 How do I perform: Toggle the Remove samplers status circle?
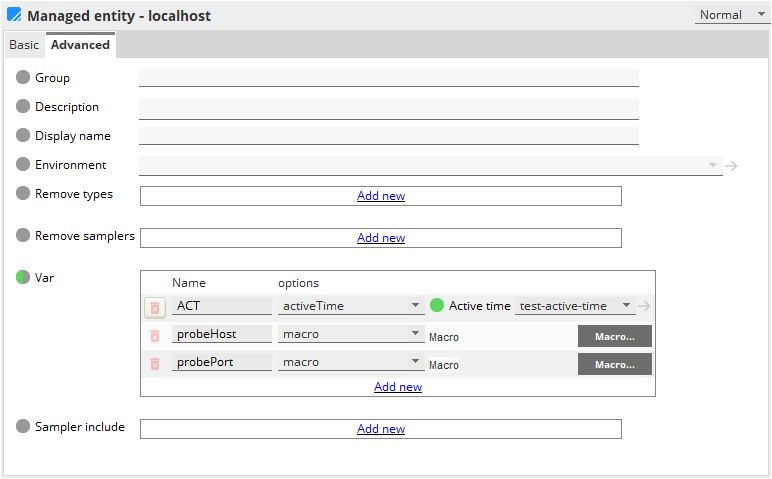click(x=23, y=235)
